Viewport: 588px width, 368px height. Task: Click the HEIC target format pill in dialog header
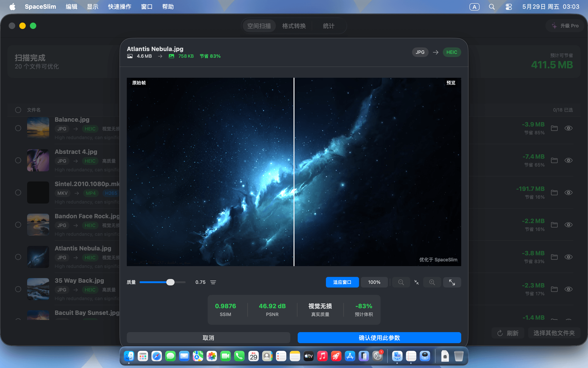pyautogui.click(x=452, y=52)
